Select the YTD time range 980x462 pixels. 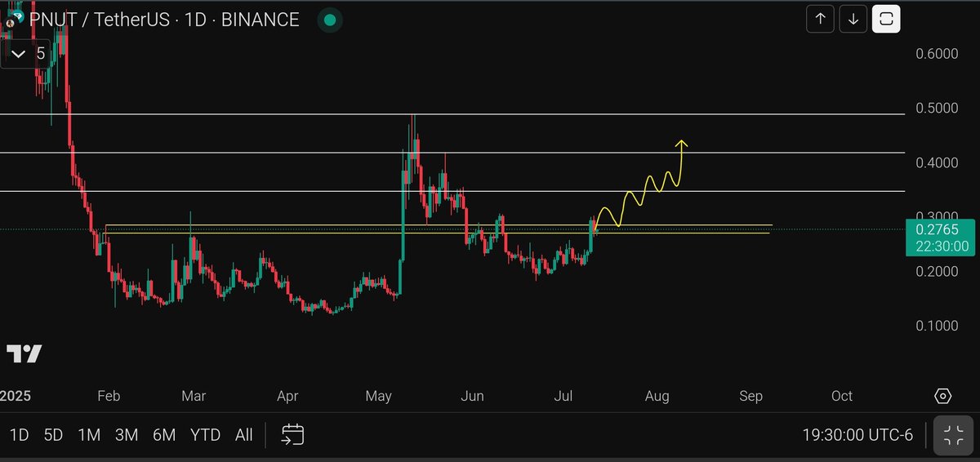pyautogui.click(x=205, y=435)
